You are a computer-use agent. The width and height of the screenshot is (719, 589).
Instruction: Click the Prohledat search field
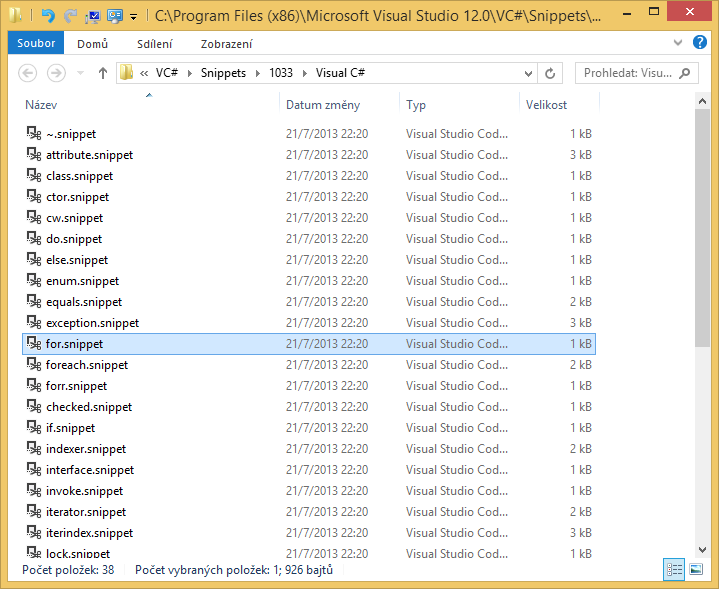pos(637,73)
